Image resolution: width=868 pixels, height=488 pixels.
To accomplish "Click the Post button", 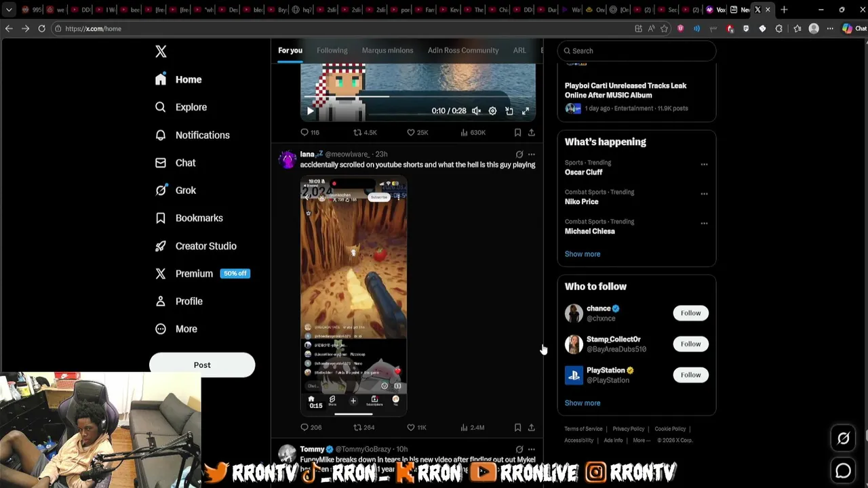I will 202,365.
